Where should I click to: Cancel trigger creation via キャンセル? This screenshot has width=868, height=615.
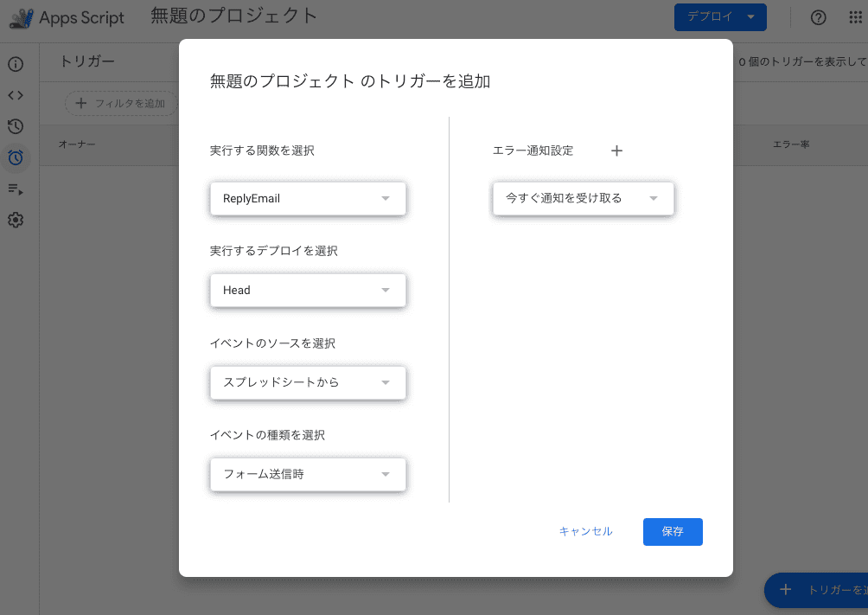(586, 531)
